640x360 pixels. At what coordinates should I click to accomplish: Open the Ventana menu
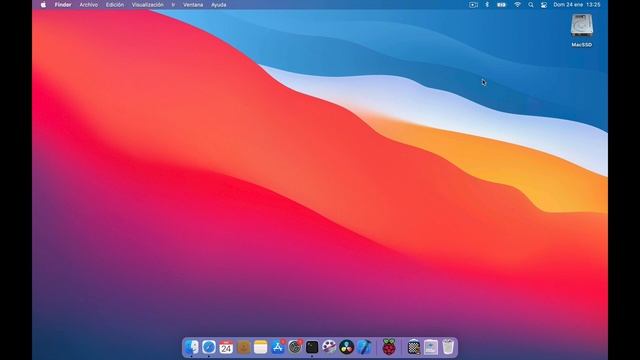(193, 5)
